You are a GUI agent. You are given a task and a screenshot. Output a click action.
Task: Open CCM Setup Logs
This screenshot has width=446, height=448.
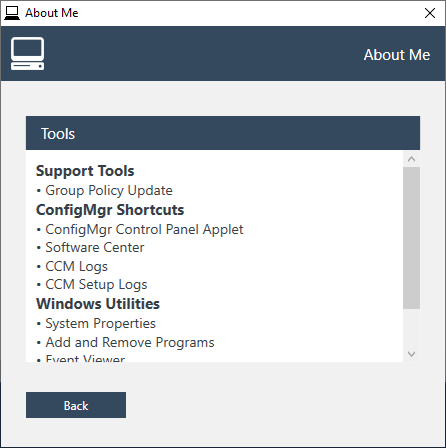coord(96,284)
